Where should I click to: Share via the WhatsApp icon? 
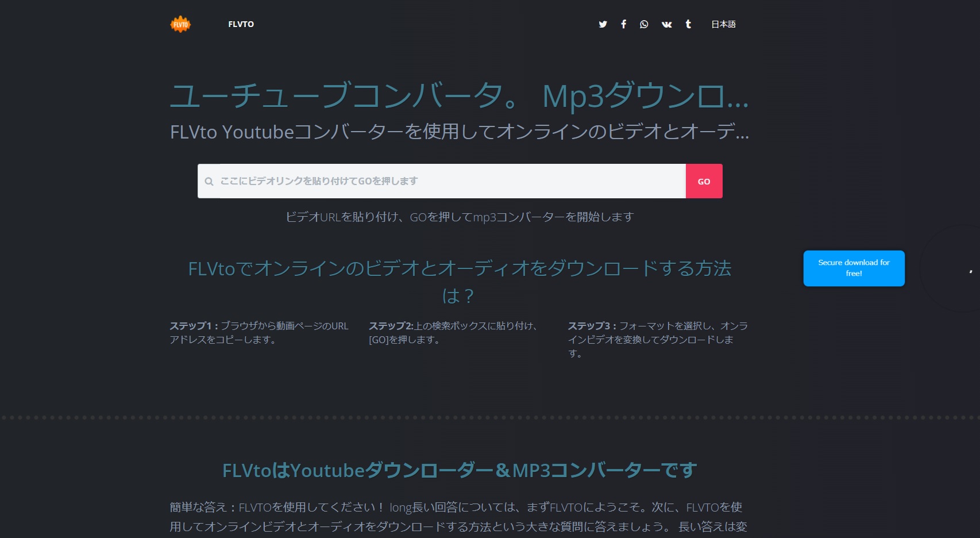[644, 24]
